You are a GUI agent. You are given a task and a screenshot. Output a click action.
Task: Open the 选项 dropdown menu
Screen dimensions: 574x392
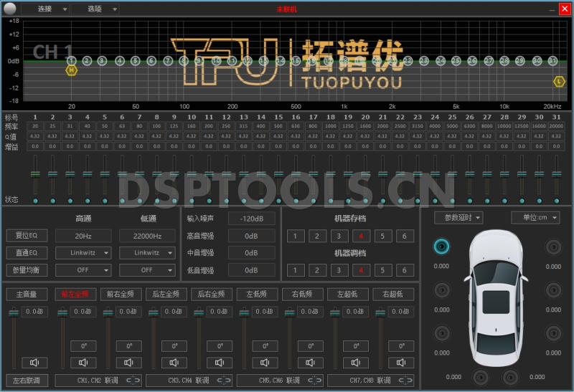point(95,9)
